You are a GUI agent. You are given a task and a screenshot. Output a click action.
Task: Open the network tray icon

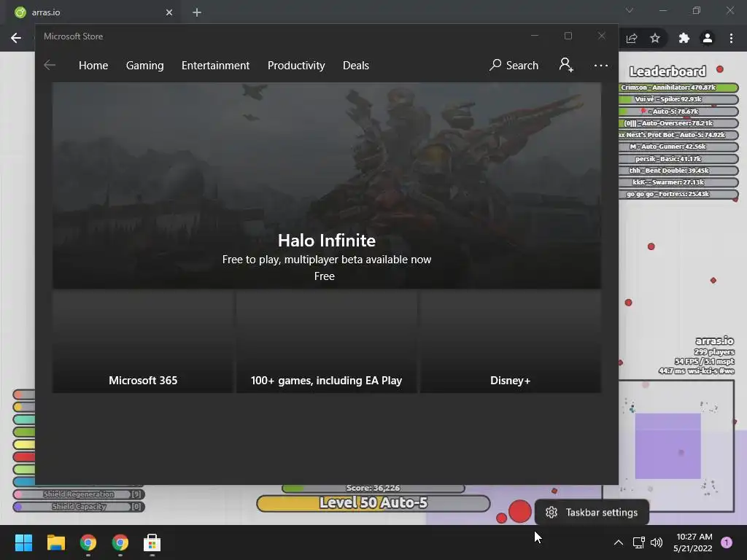click(x=638, y=542)
